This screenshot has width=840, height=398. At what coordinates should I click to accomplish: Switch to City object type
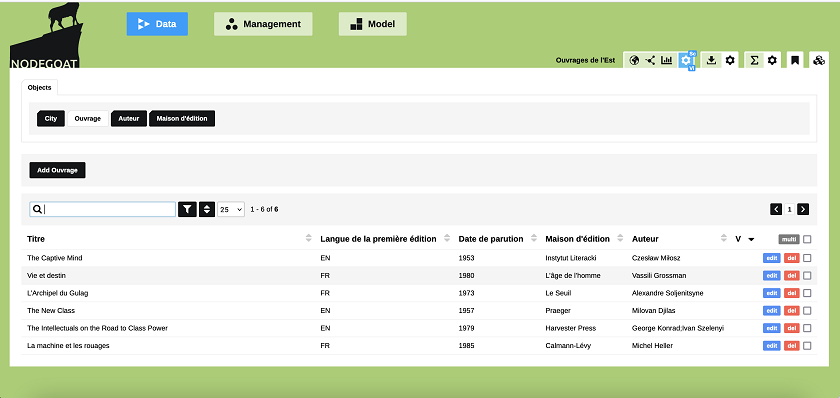click(51, 119)
